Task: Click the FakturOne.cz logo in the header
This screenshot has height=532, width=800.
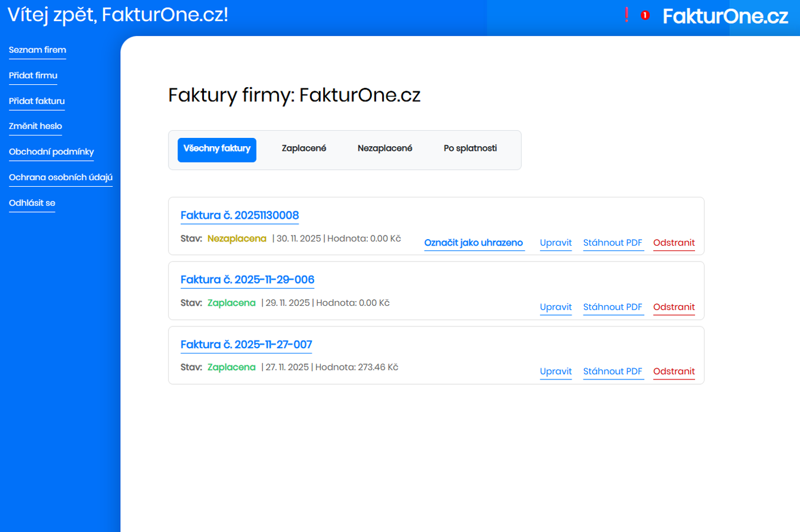Action: [x=726, y=17]
